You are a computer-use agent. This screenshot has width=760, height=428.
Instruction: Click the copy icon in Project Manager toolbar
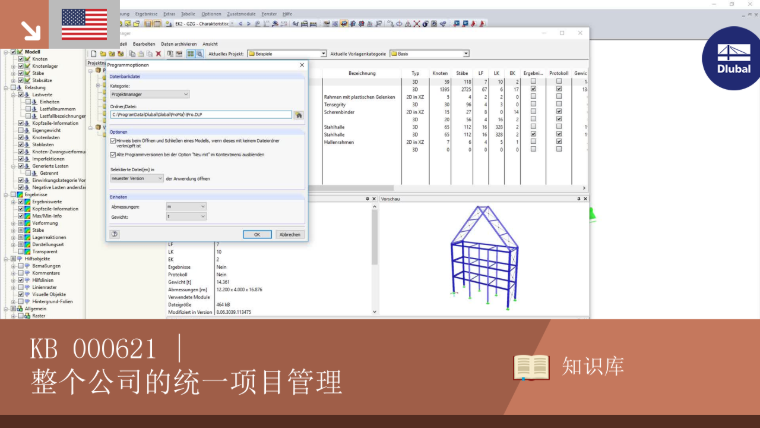click(x=132, y=54)
